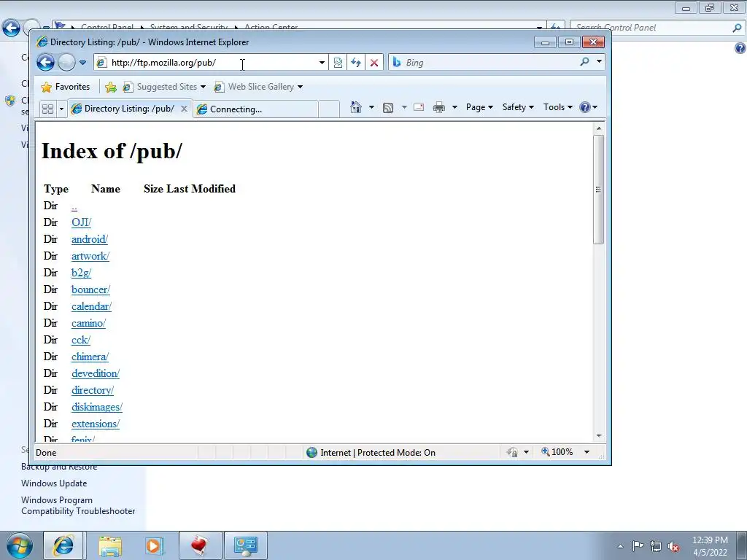This screenshot has height=560, width=747.
Task: Click the Quick Tabs icon
Action: click(x=47, y=109)
